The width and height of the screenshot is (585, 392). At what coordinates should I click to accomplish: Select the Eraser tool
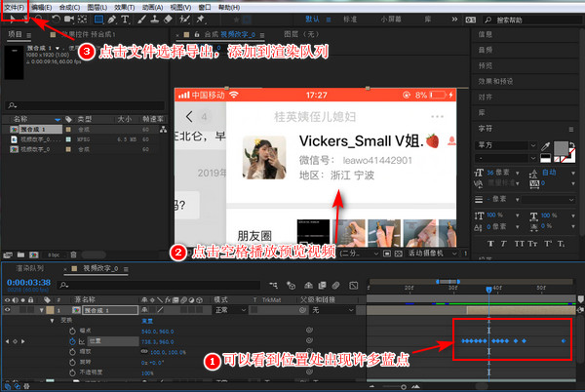click(x=167, y=19)
